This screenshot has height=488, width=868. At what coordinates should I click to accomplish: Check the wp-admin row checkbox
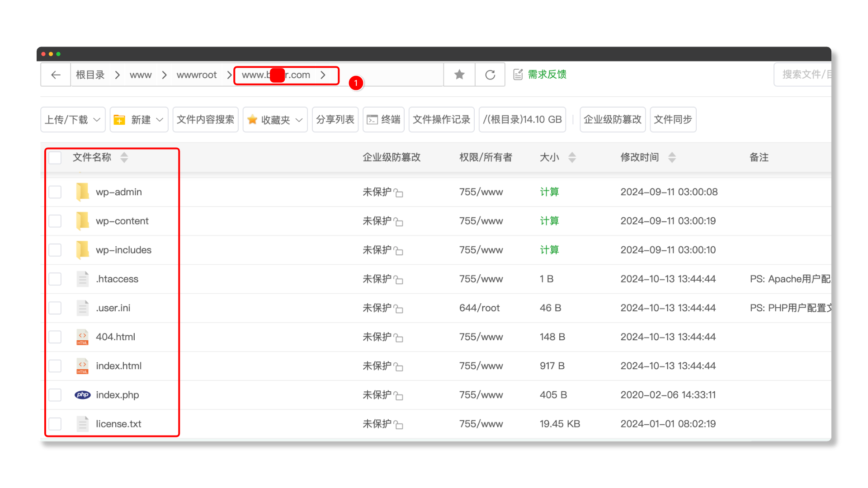pyautogui.click(x=55, y=192)
